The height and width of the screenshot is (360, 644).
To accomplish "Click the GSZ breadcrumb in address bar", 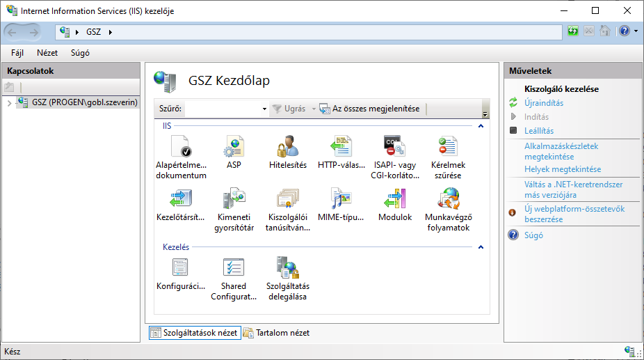I will [x=94, y=32].
